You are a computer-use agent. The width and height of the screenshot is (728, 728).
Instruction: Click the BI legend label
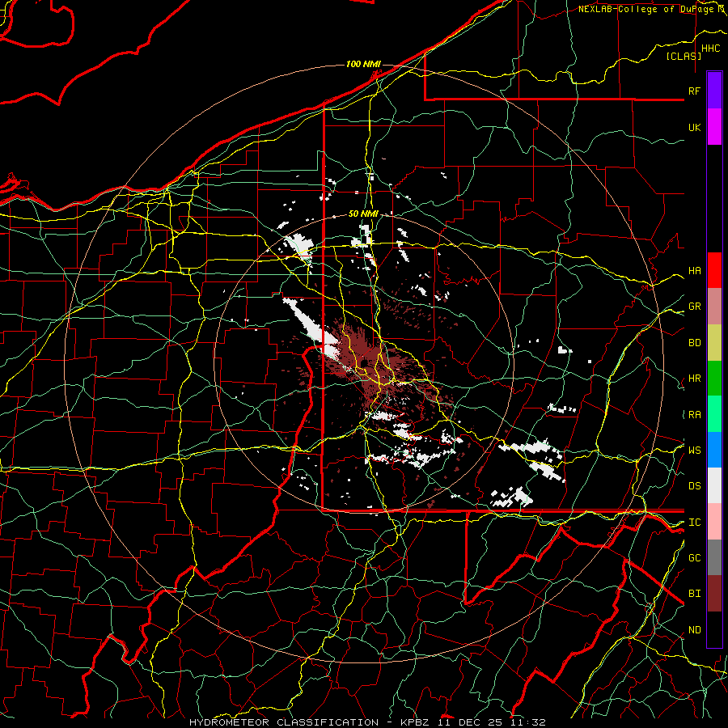coord(694,594)
